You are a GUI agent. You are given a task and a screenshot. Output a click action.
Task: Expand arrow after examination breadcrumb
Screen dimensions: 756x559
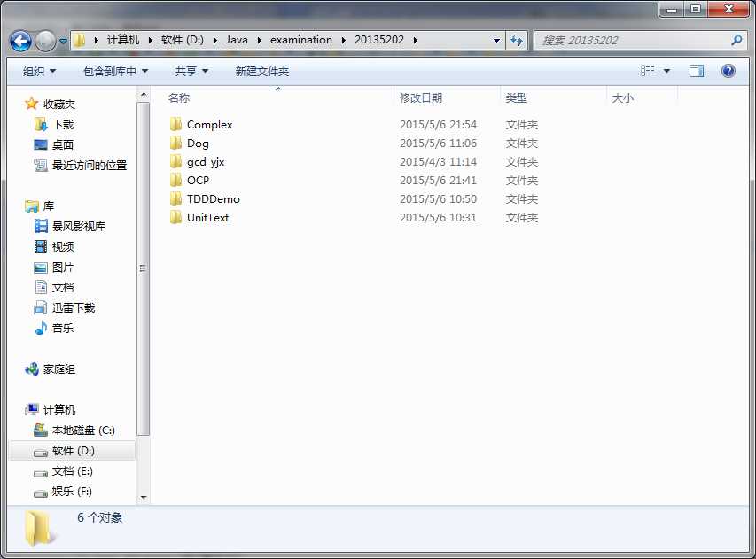[x=343, y=40]
